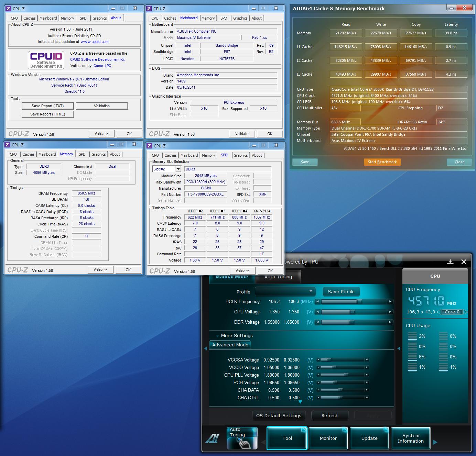Open the Canard PC link
The width and height of the screenshot is (476, 456).
pos(102,66)
